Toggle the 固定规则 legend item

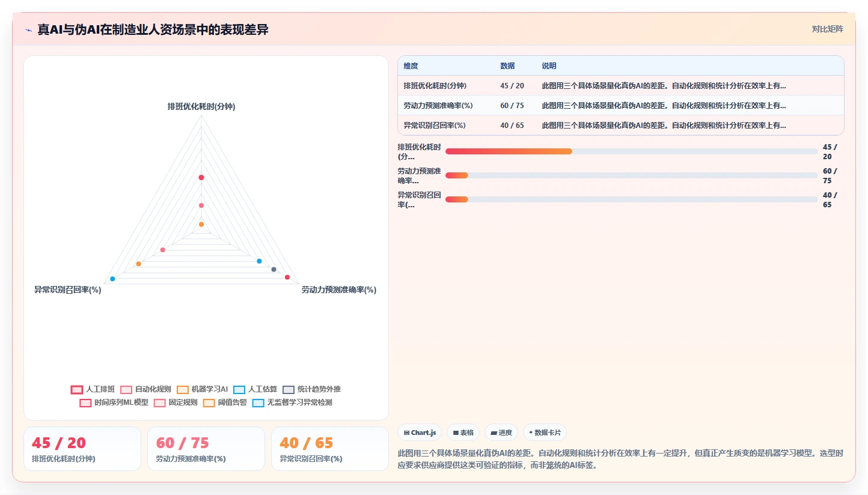click(x=176, y=402)
